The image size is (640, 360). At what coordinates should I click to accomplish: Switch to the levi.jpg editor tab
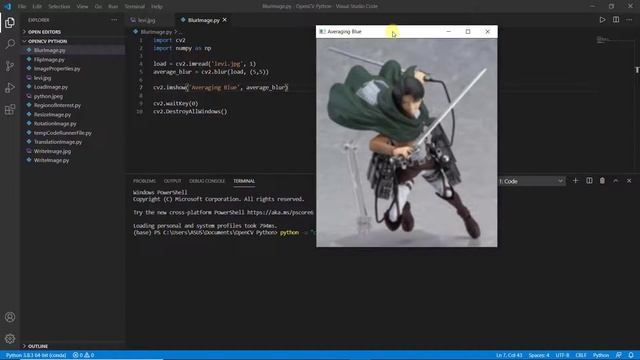[x=146, y=20]
